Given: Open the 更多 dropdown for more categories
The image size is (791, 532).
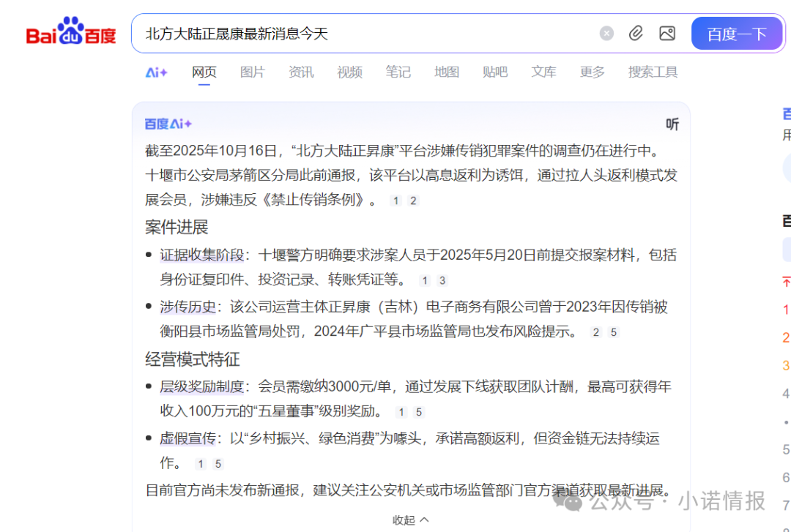Looking at the screenshot, I should (592, 72).
